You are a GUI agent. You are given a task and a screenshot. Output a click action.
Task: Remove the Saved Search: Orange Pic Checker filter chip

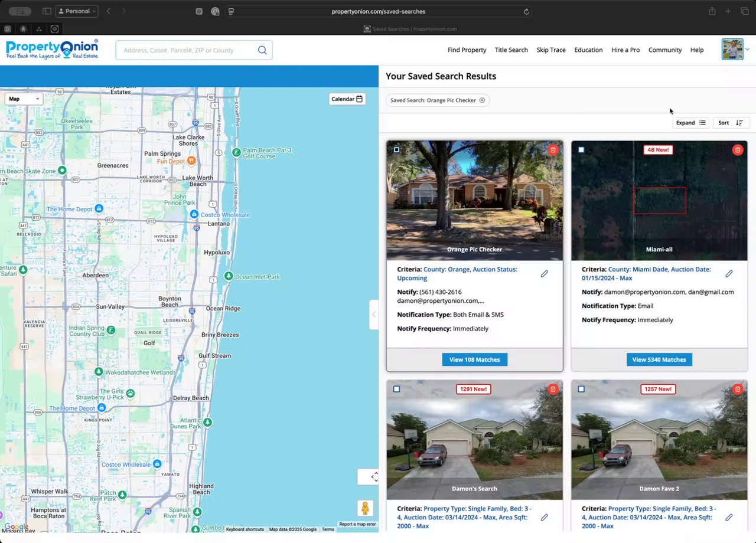(x=482, y=100)
